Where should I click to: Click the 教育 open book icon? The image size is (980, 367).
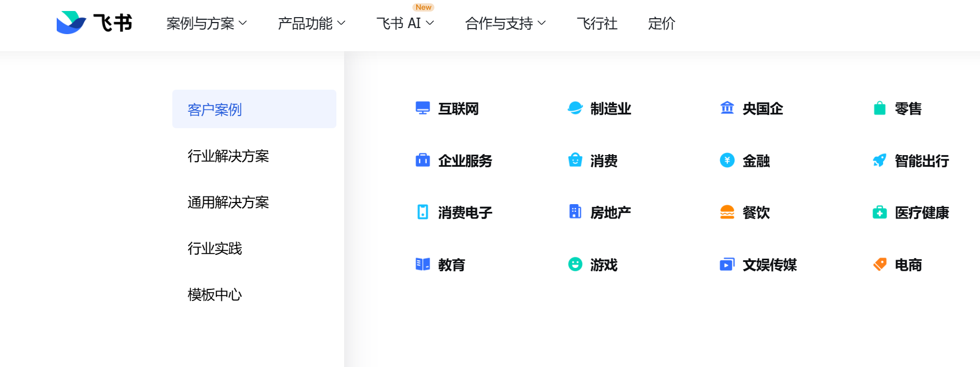(x=423, y=264)
